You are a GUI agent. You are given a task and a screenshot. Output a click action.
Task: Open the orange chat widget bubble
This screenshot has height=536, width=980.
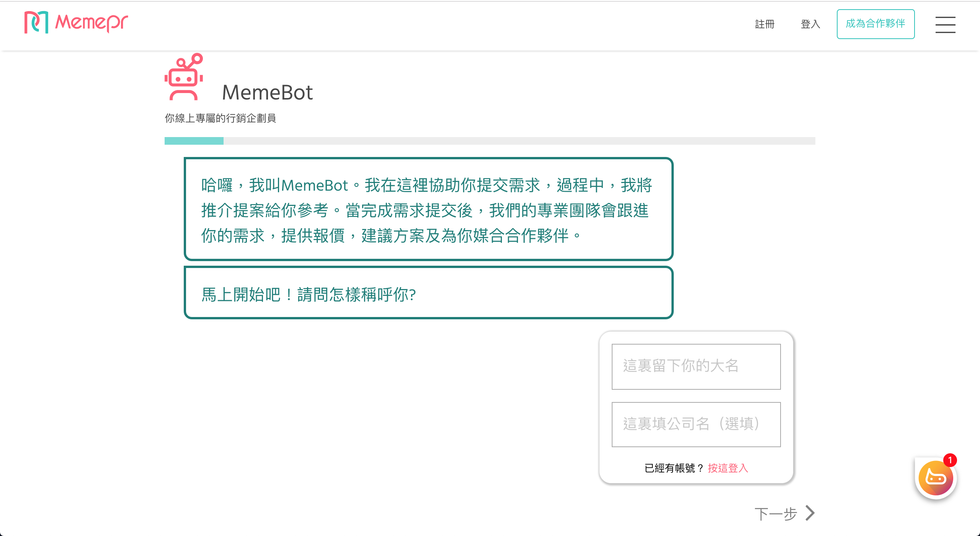click(936, 479)
